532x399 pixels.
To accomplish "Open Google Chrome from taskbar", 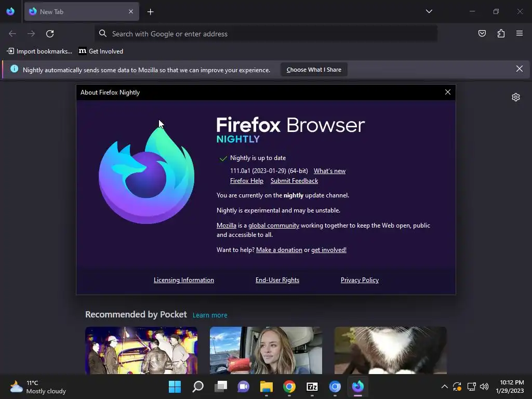I will coord(289,387).
